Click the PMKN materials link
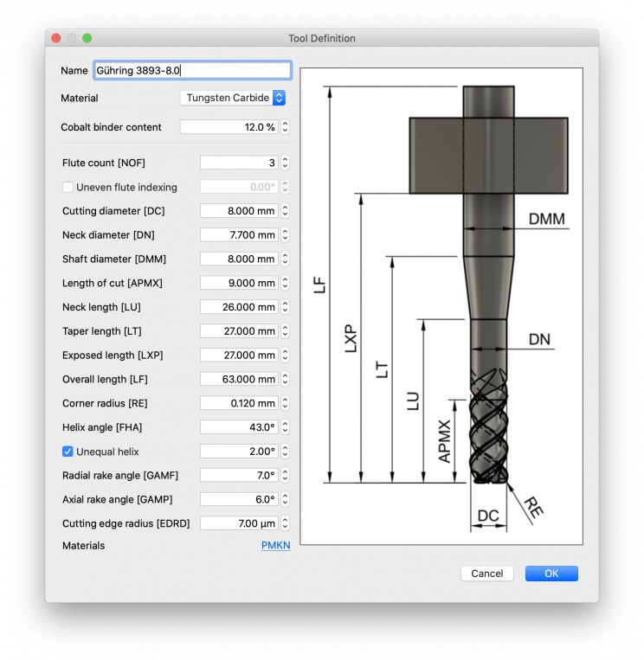Image resolution: width=644 pixels, height=660 pixels. click(275, 546)
